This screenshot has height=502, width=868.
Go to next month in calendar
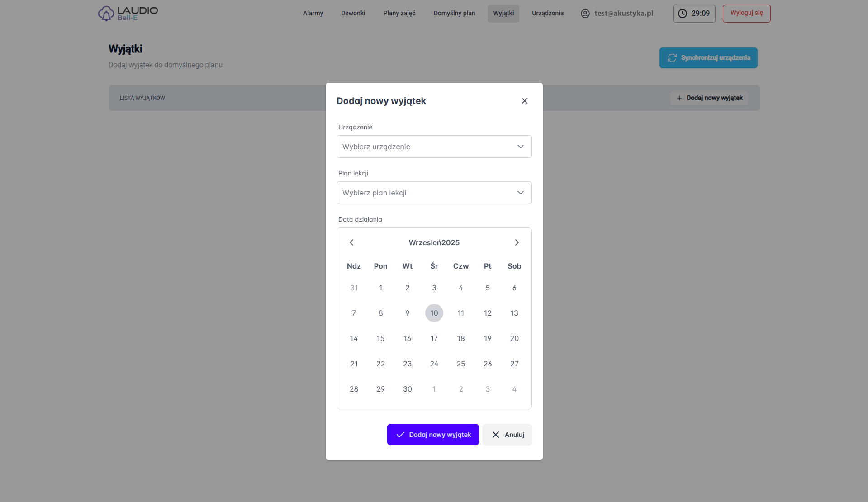[517, 242]
